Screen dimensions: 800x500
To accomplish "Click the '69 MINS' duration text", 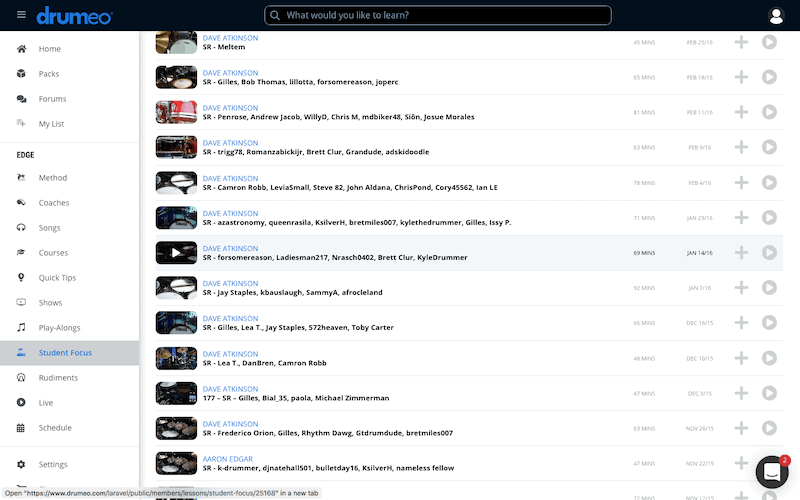I will [644, 253].
